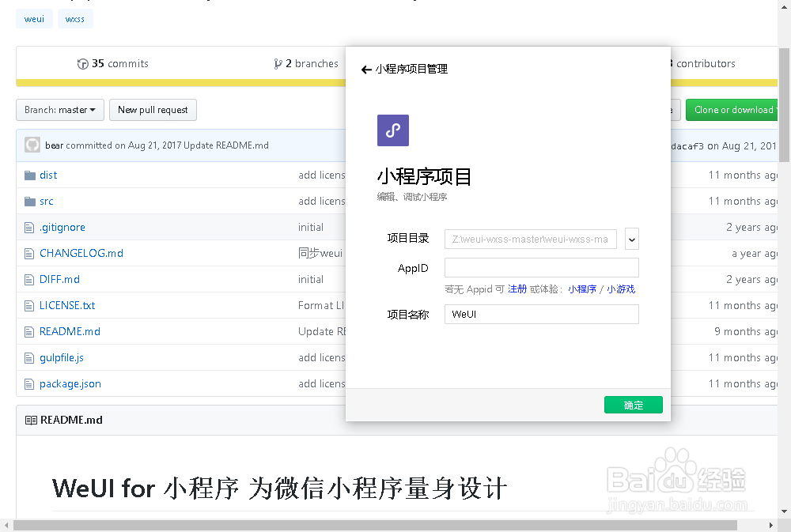The image size is (791, 532).
Task: Click the 小程序 trial link
Action: click(x=582, y=289)
